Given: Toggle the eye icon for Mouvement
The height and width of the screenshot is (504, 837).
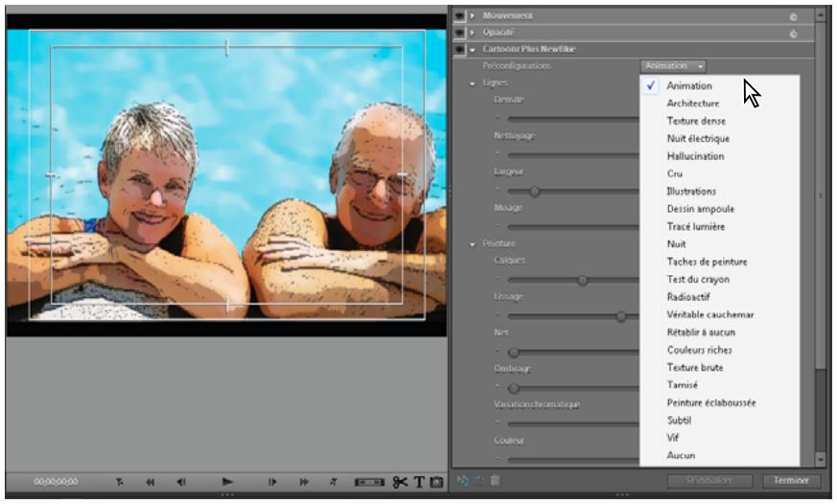Looking at the screenshot, I should pyautogui.click(x=459, y=16).
